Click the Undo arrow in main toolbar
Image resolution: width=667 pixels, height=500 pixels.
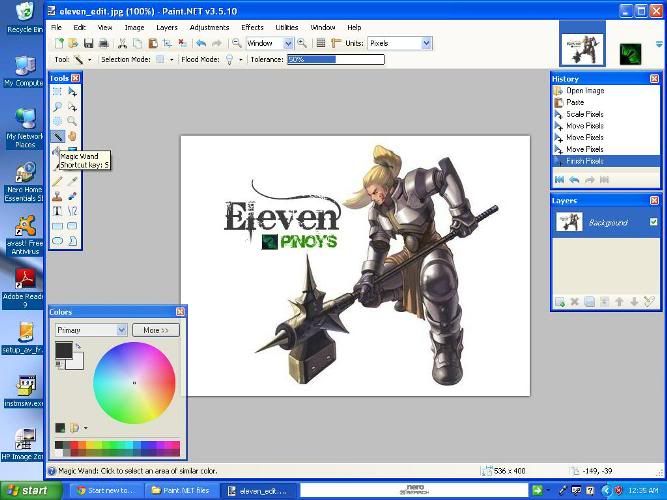(x=201, y=43)
